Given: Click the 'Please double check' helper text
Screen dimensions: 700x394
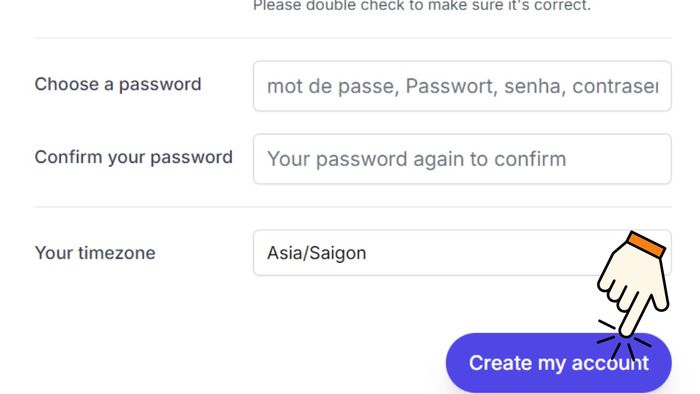Looking at the screenshot, I should [x=422, y=6].
